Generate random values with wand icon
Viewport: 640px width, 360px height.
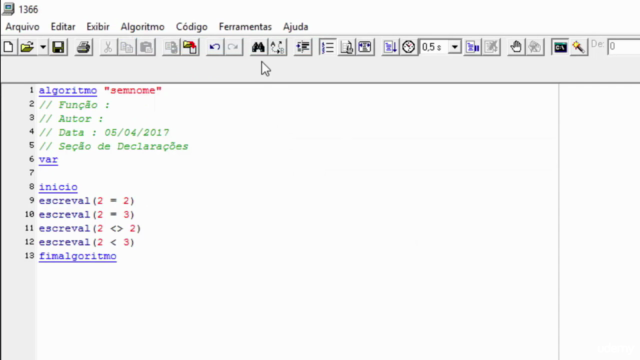tap(578, 47)
